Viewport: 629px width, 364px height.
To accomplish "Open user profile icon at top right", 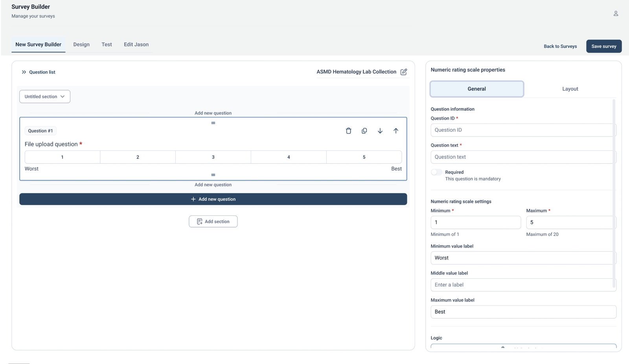I will pyautogui.click(x=616, y=13).
